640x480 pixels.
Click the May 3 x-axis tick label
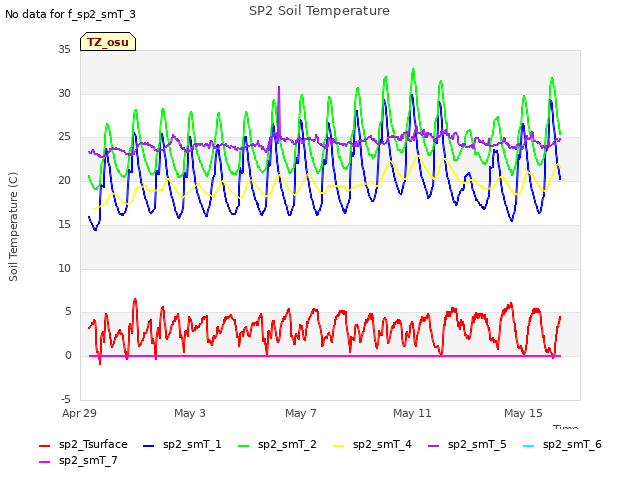point(190,413)
